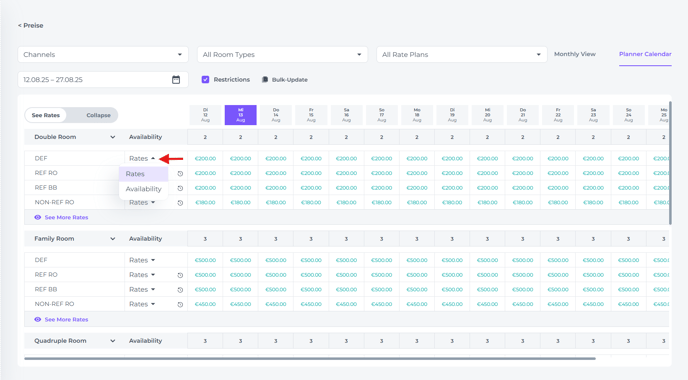This screenshot has width=688, height=380.
Task: Click the horizontal scrollbar below the table
Action: point(310,358)
